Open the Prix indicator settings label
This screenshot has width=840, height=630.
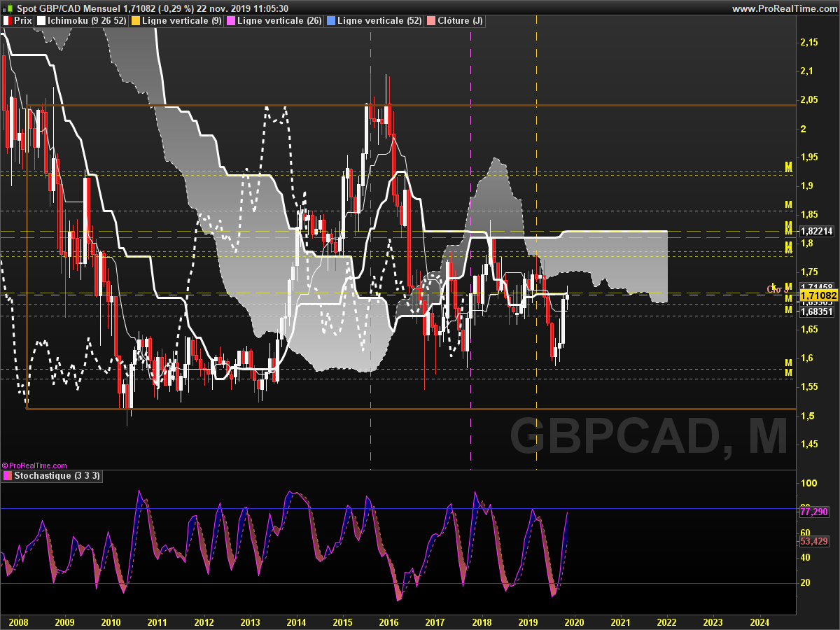click(x=19, y=21)
